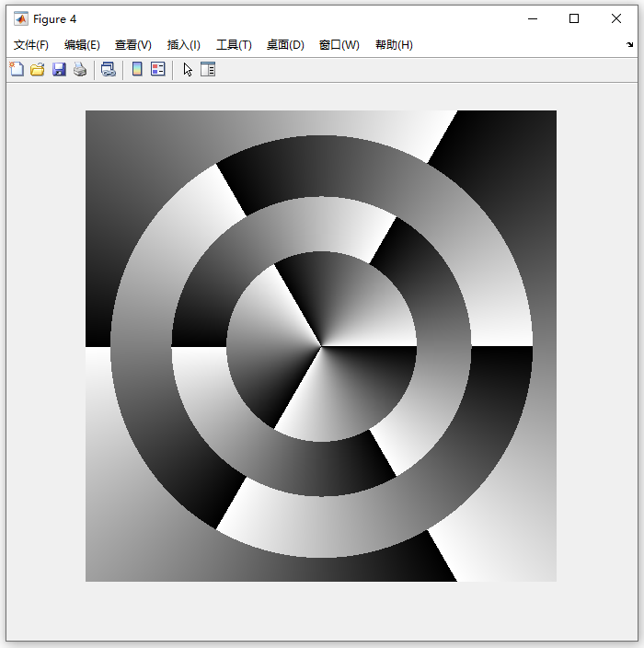This screenshot has height=648, width=644.
Task: Open the 工具(T) menu
Action: (x=234, y=44)
